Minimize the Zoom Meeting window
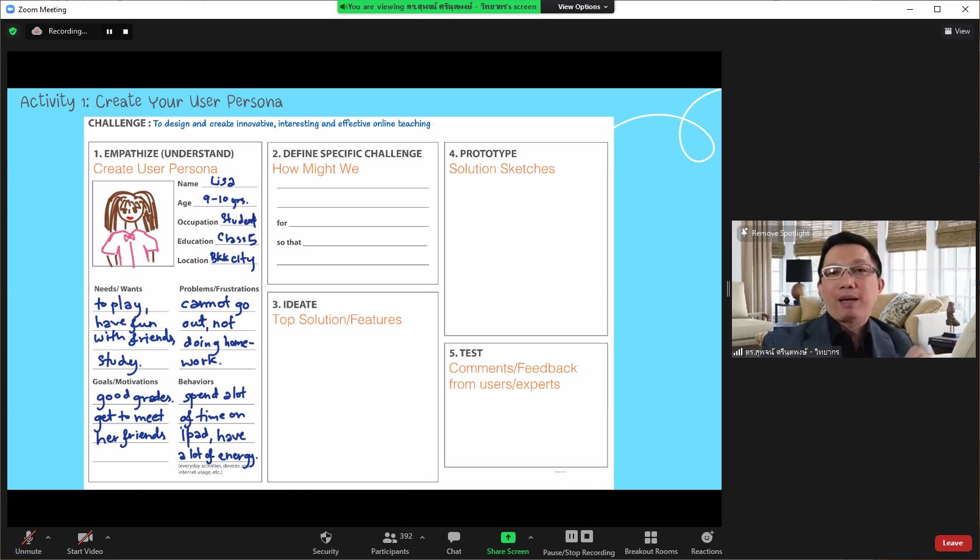This screenshot has height=560, width=980. coord(910,9)
